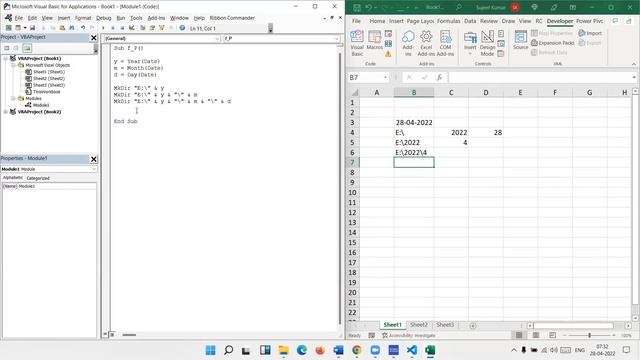This screenshot has width=640, height=360.
Task: Open the Tools menu in VBA editor
Action: [x=136, y=18]
